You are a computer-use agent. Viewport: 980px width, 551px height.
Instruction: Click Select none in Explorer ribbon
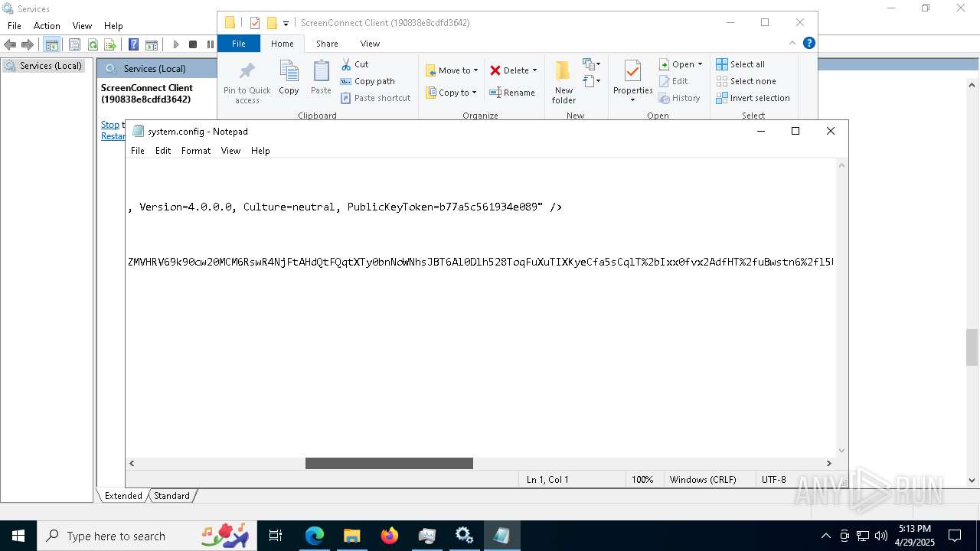(746, 81)
